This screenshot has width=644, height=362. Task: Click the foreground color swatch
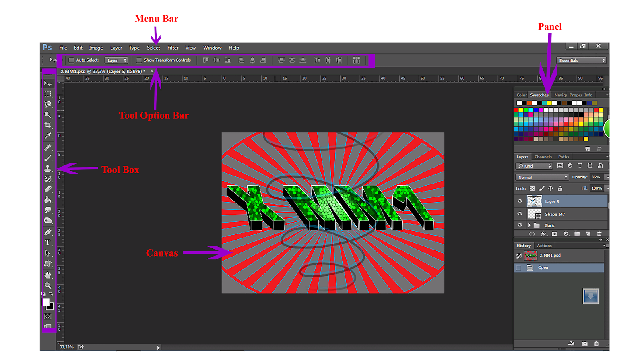tap(46, 302)
